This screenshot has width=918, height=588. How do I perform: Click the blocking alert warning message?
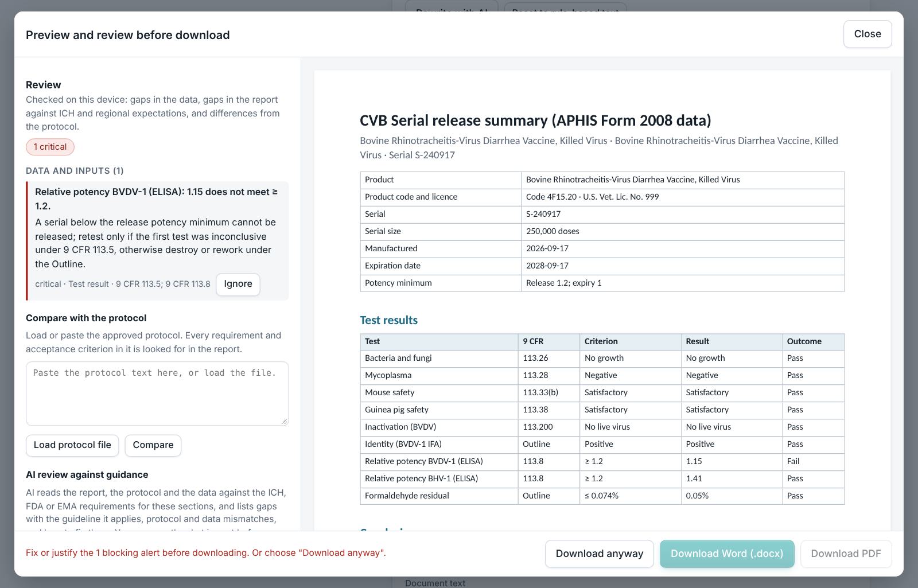coord(206,553)
